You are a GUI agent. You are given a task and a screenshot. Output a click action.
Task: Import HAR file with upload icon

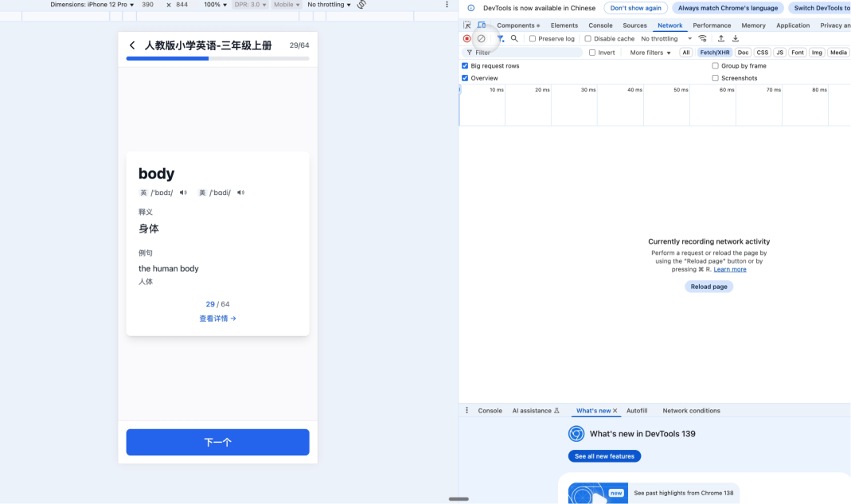[721, 38]
